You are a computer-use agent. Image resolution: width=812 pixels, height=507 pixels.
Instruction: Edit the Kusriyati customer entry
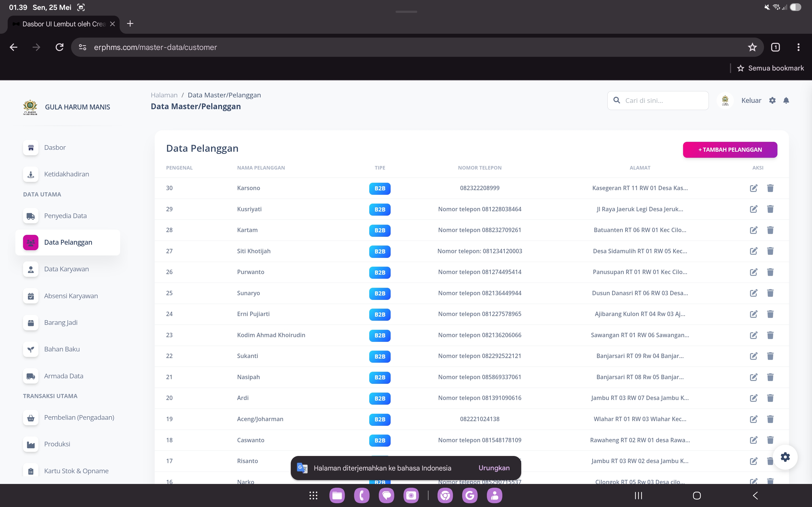point(753,209)
